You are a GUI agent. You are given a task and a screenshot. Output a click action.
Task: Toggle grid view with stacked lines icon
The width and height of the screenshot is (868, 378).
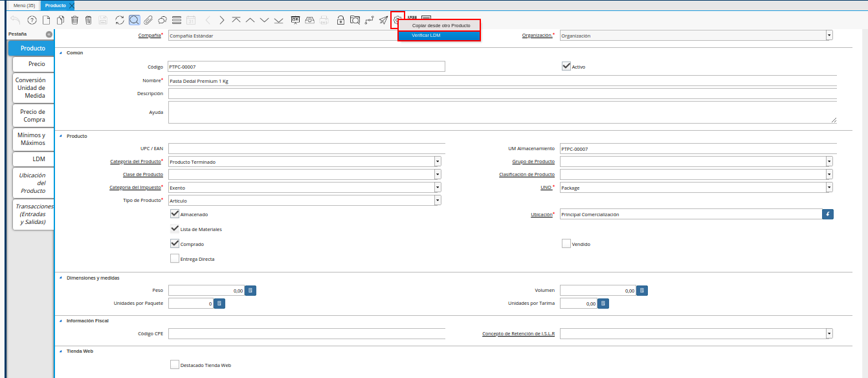(177, 20)
